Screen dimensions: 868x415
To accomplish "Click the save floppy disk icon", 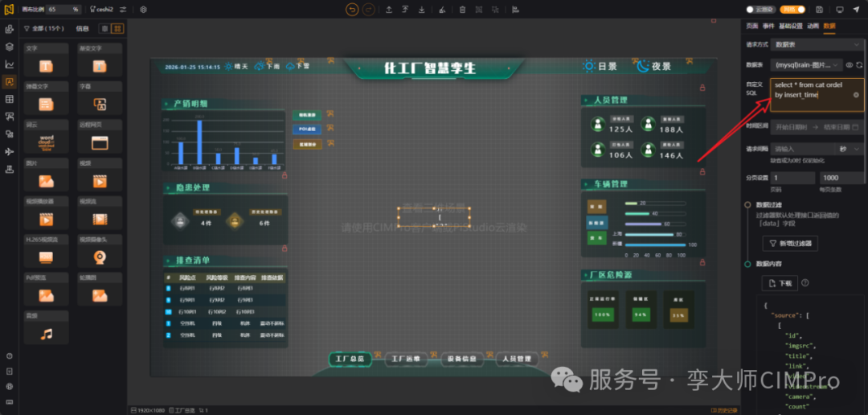I will pos(819,10).
